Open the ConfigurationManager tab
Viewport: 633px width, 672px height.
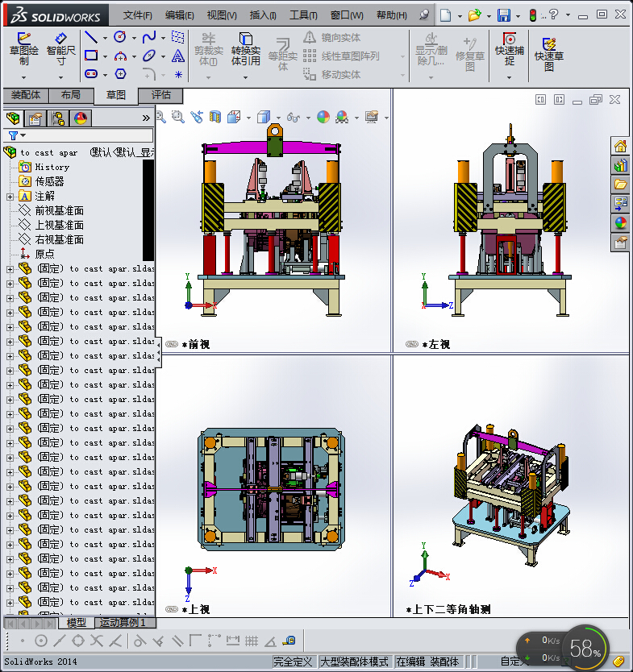57,118
